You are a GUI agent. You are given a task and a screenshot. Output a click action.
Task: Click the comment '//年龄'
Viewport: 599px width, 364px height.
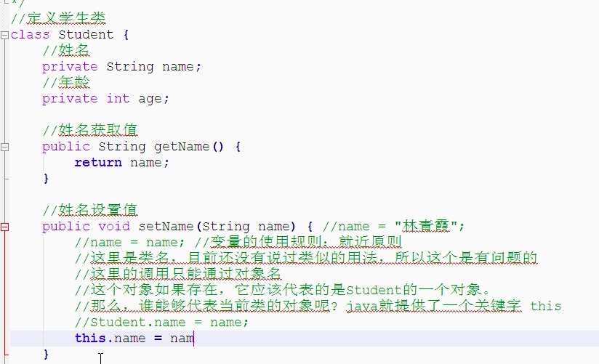pos(66,82)
